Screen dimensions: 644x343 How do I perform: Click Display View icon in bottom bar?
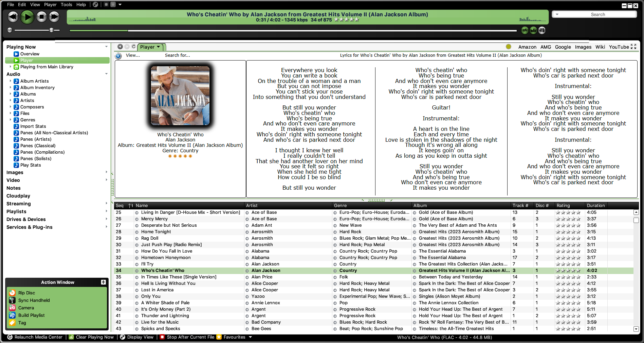(123, 337)
